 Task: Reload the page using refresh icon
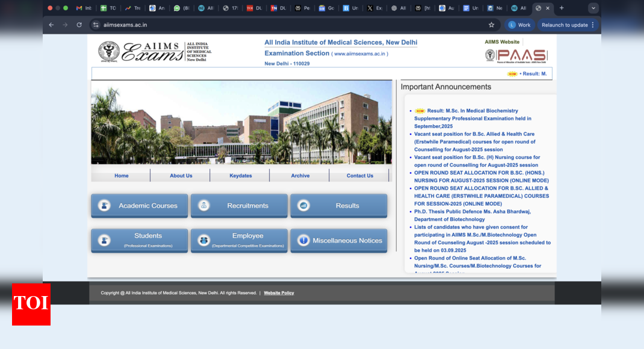tap(79, 25)
